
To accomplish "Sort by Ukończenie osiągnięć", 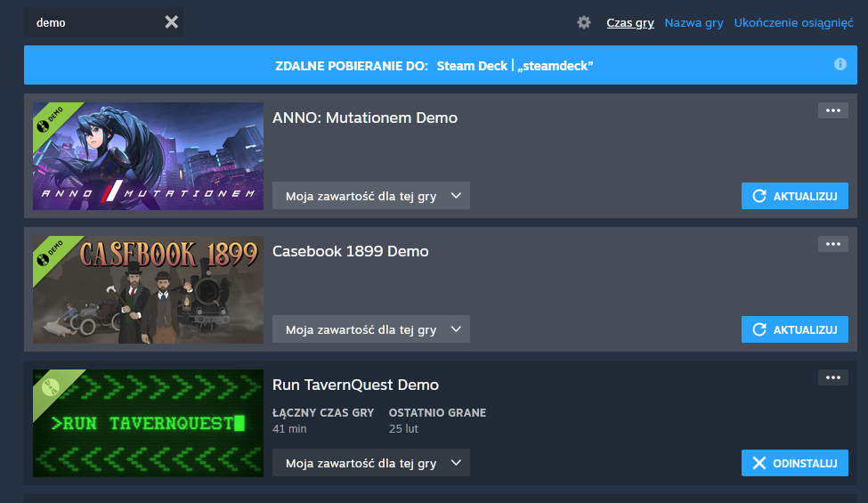I will coord(793,22).
